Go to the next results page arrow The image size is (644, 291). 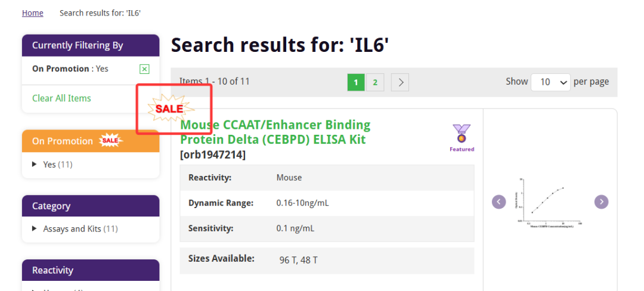click(x=400, y=82)
